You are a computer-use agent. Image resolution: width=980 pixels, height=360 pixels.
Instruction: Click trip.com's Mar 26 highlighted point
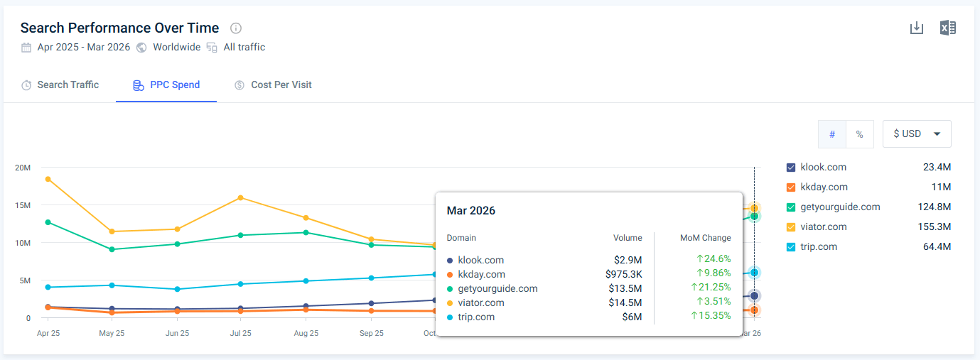pos(754,273)
